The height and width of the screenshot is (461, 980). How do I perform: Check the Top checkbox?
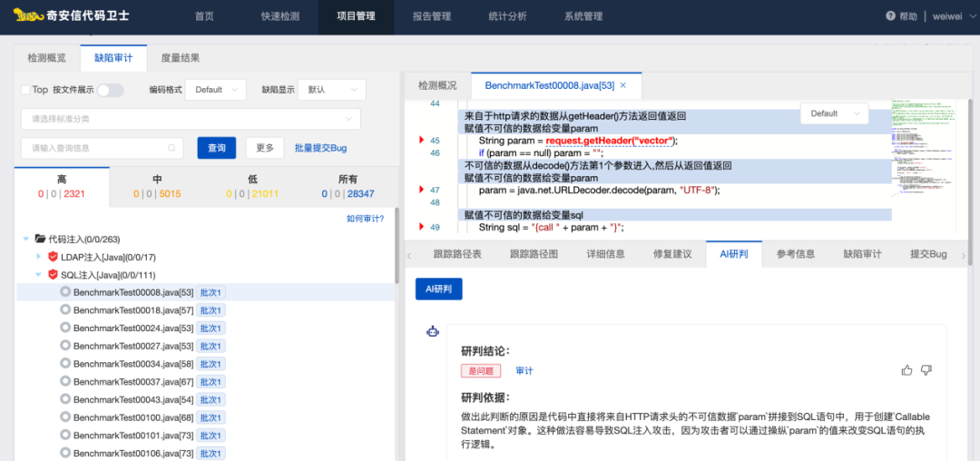point(25,90)
